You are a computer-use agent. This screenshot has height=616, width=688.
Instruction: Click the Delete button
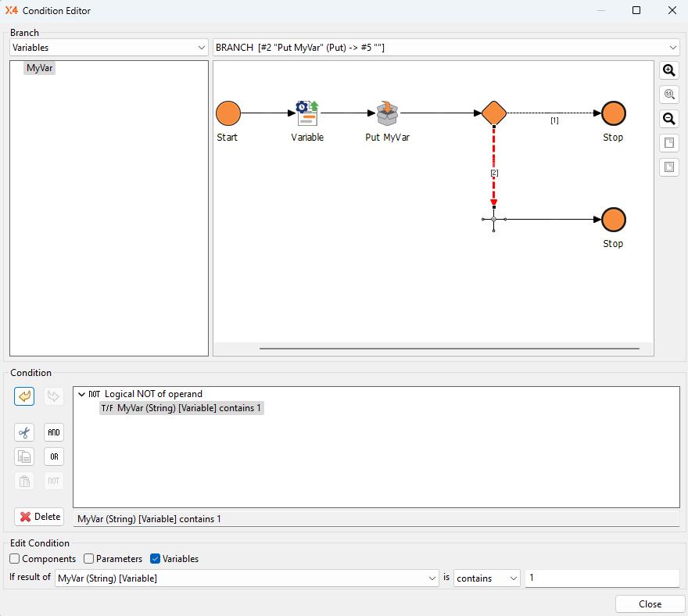tap(39, 517)
